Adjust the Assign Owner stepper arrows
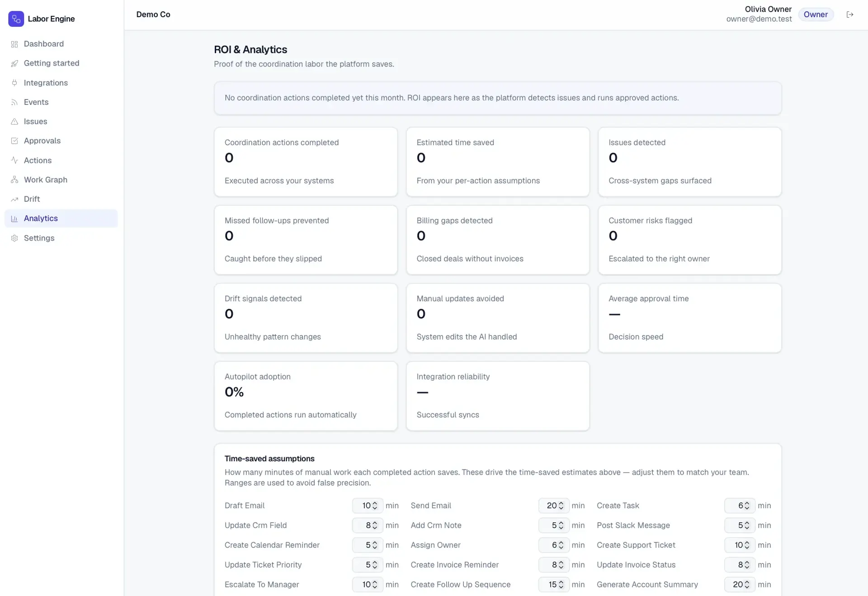Image resolution: width=868 pixels, height=596 pixels. 561,545
